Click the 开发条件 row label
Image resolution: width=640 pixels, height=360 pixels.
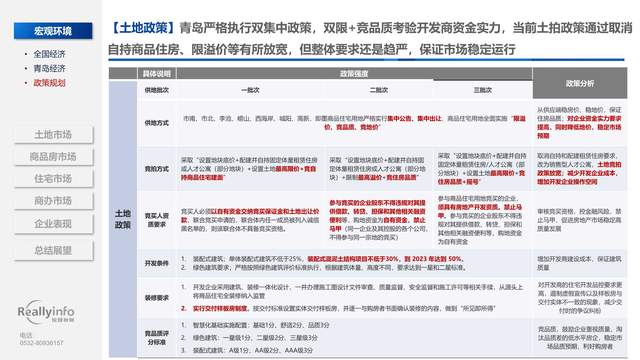tap(156, 263)
